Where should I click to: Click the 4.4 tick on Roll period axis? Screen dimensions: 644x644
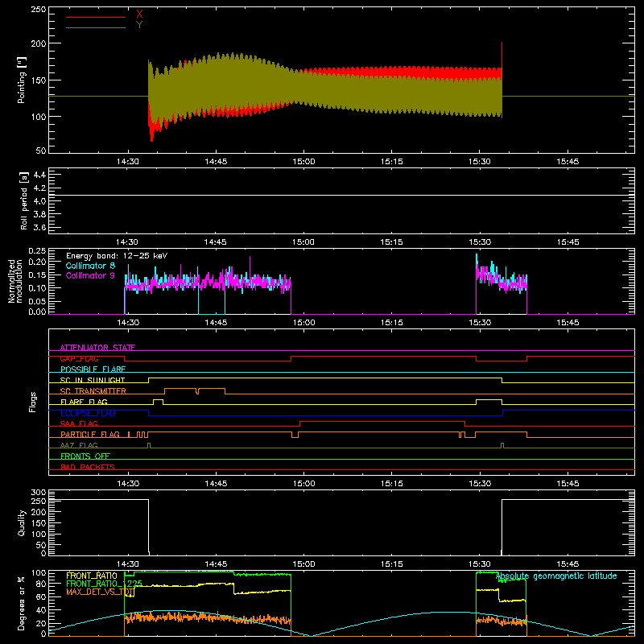(39, 175)
